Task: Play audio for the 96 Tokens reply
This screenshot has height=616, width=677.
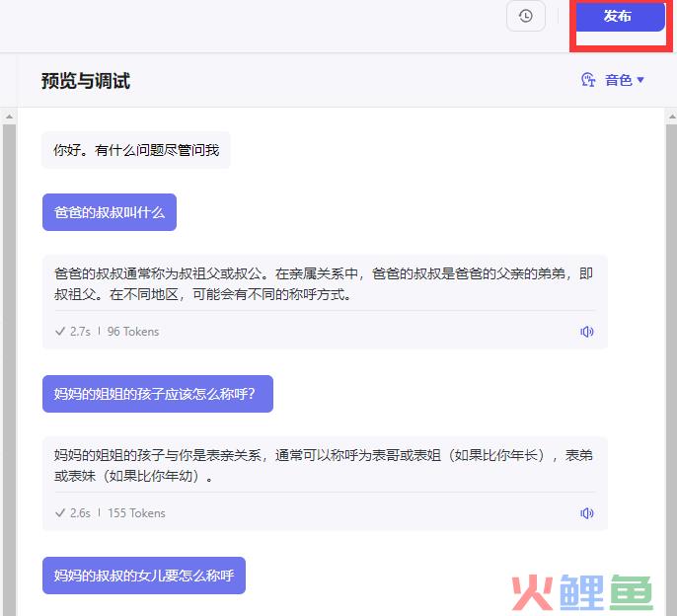Action: [587, 332]
